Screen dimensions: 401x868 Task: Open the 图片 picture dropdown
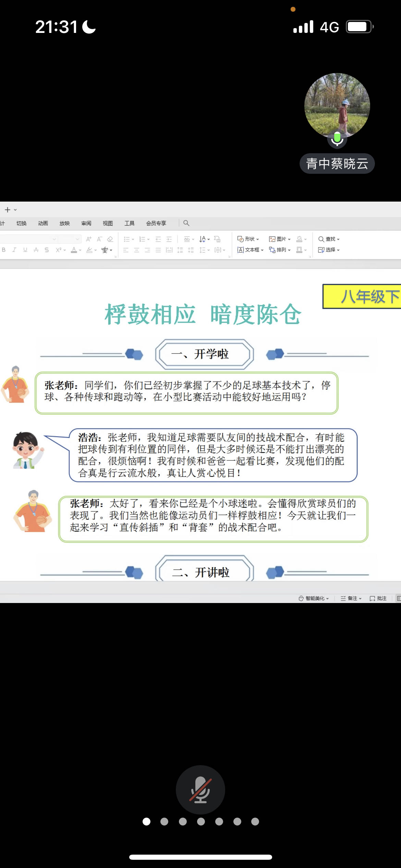tap(280, 239)
